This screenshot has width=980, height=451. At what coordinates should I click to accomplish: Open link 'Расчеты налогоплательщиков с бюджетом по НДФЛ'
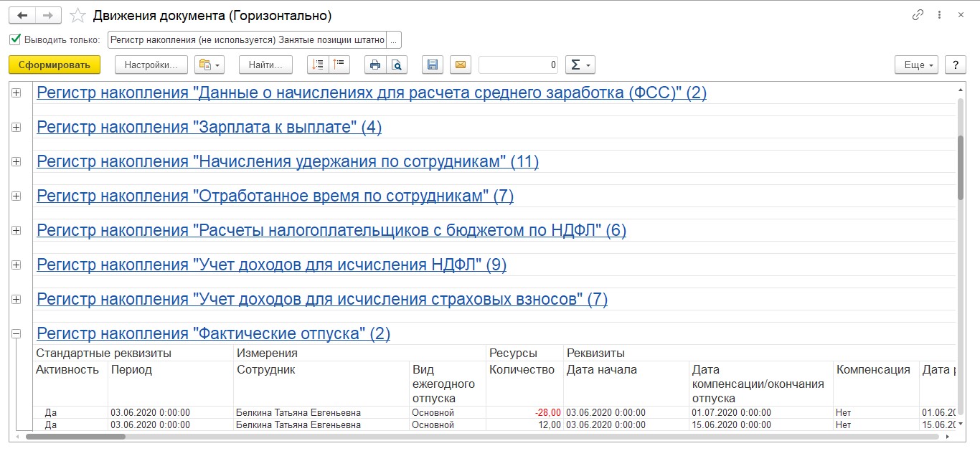tap(331, 230)
